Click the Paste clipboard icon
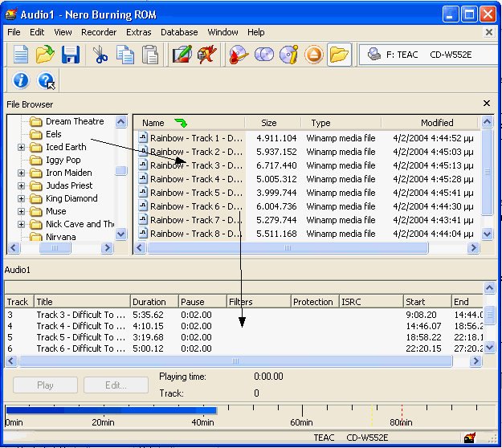The image size is (502, 448). click(150, 55)
